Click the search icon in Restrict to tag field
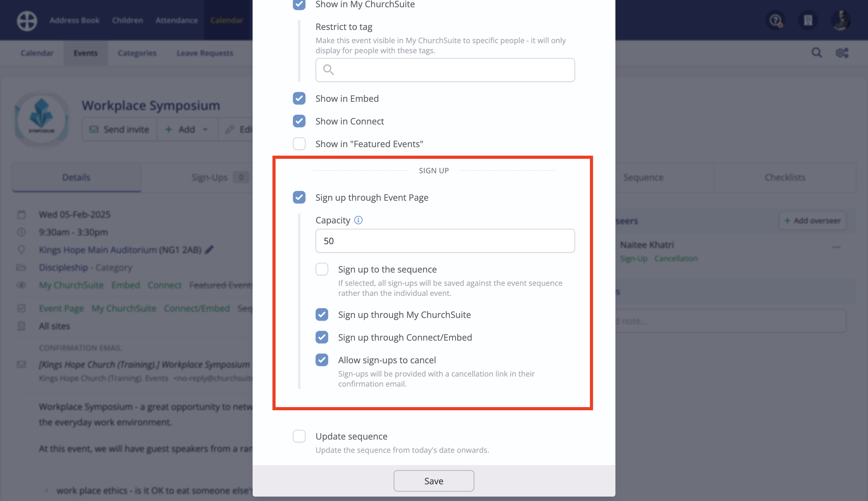The height and width of the screenshot is (501, 868). click(x=328, y=70)
